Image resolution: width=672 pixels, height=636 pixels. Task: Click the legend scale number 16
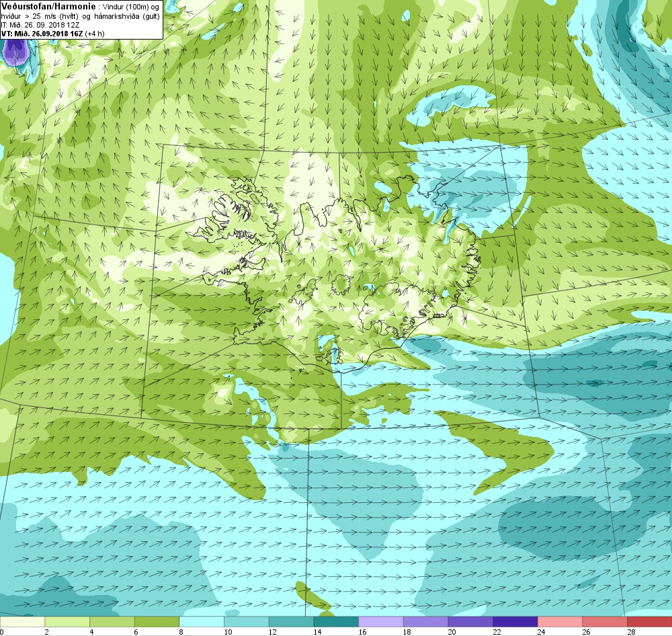click(363, 632)
